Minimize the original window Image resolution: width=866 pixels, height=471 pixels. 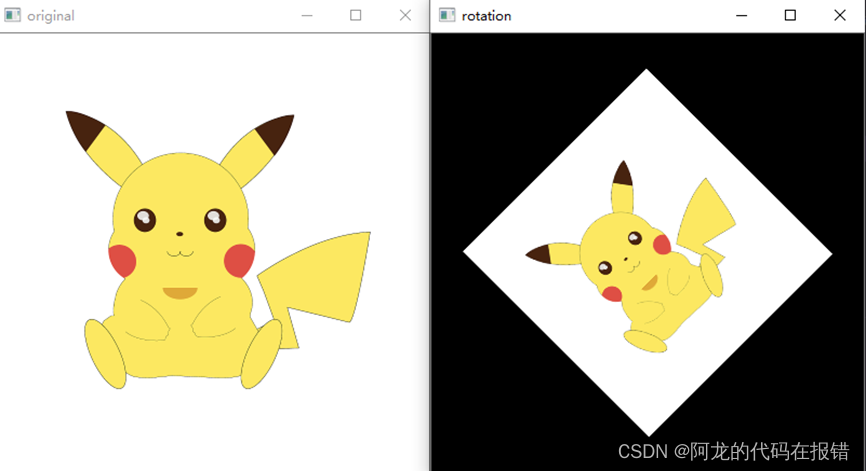point(307,15)
